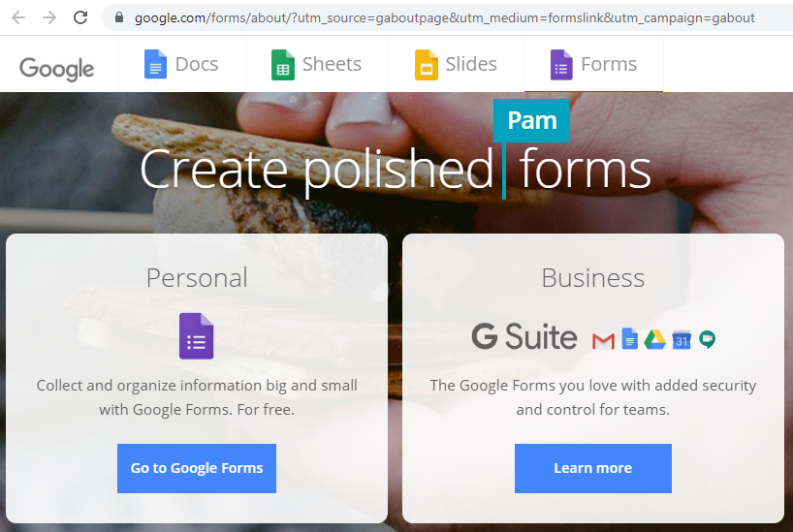793x532 pixels.
Task: Click the Forms tab
Action: point(593,65)
